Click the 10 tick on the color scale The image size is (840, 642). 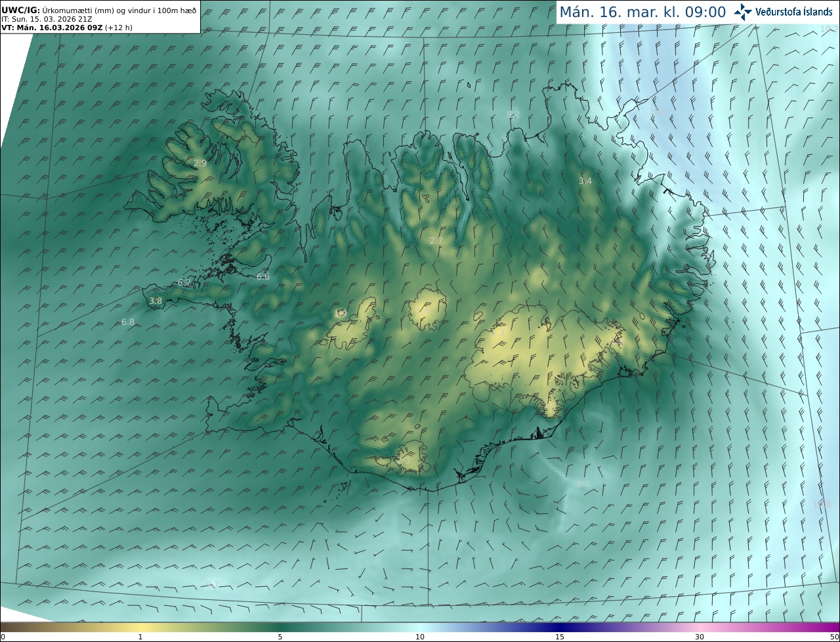point(420,637)
